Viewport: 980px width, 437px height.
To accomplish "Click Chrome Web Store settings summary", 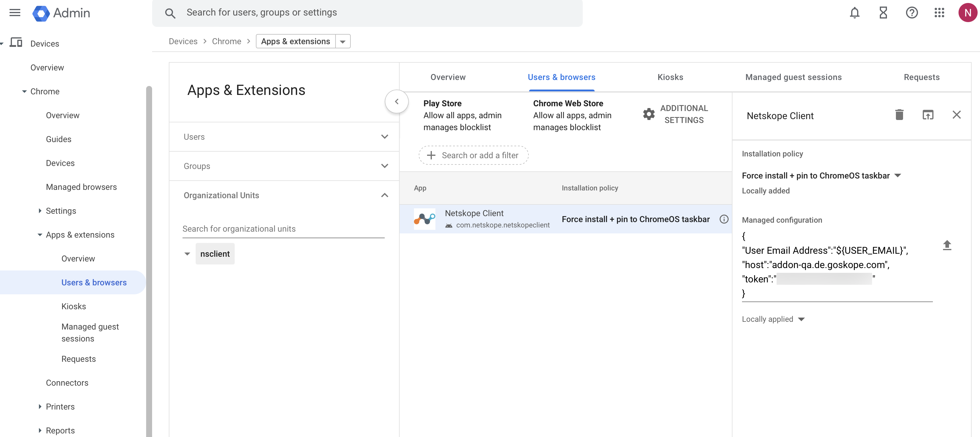I will [572, 115].
